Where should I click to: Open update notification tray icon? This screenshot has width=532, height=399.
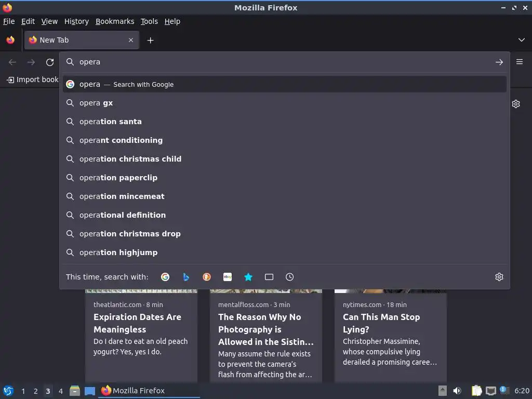pos(504,391)
